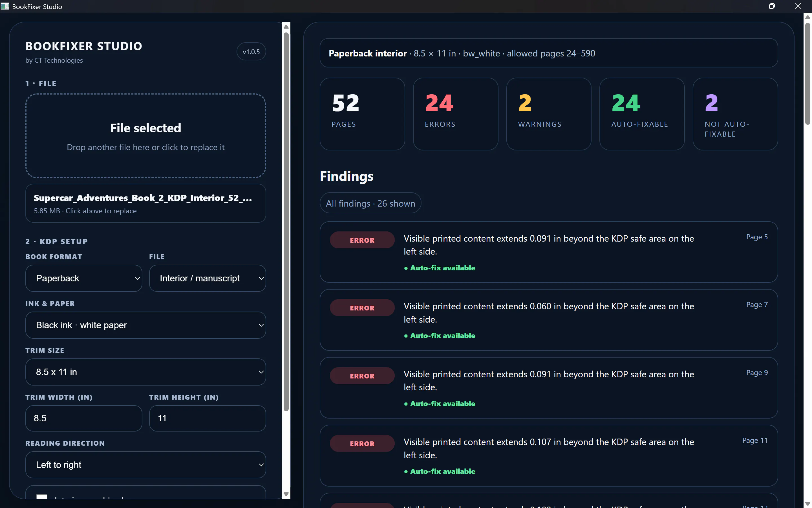
Task: Click the finding text mentioning 0.107 in beyond safe area
Action: 549,448
